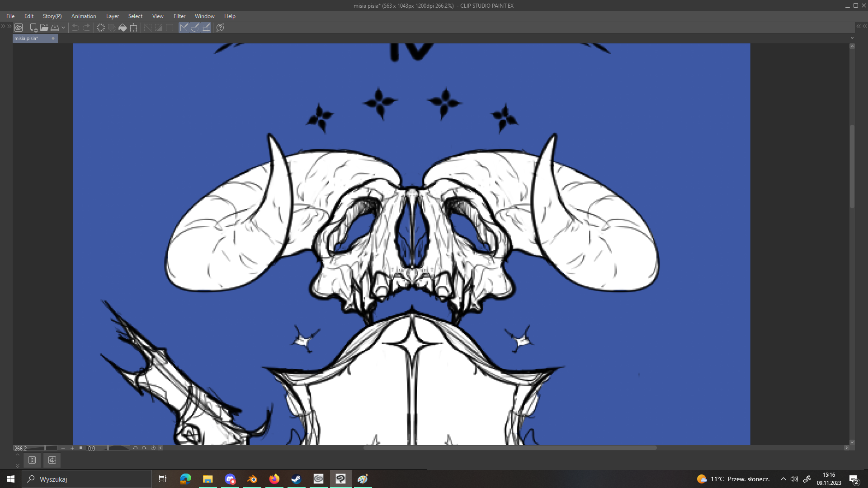Toggle Snap to Grid
The height and width of the screenshot is (488, 868).
[206, 28]
